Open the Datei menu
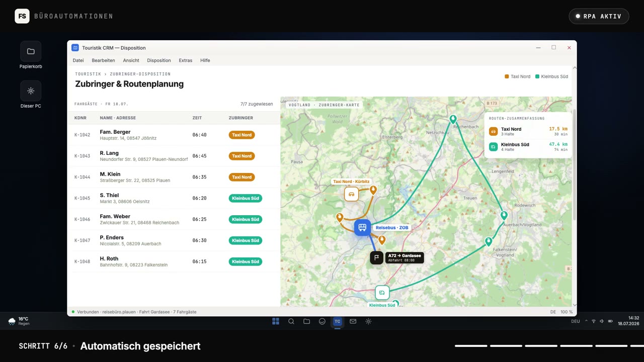 [78, 60]
